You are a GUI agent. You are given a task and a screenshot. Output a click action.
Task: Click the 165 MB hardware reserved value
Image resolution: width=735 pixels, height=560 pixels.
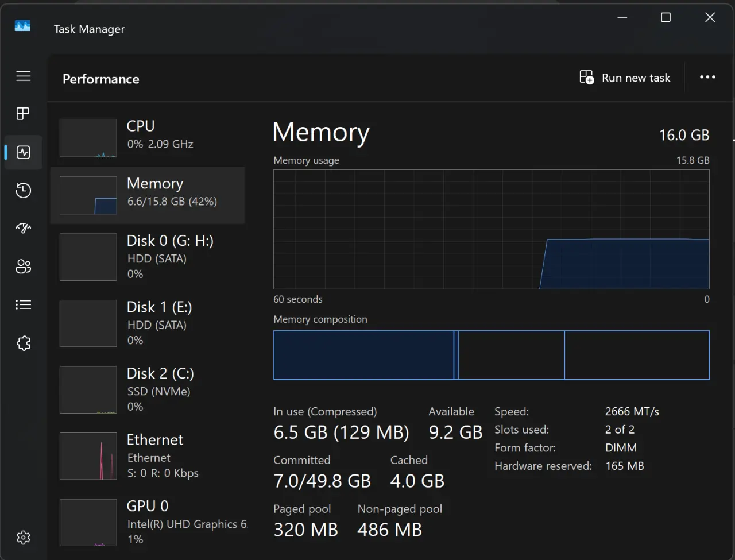click(x=625, y=466)
